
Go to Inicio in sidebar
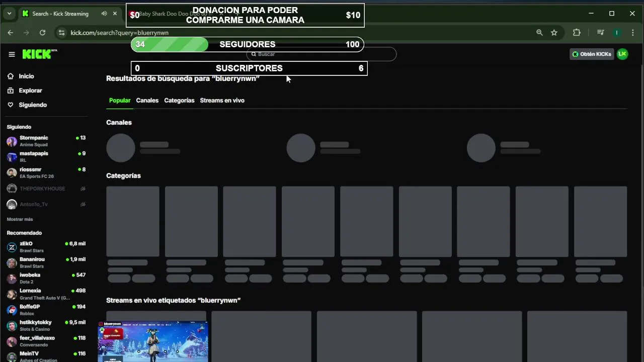[26, 76]
